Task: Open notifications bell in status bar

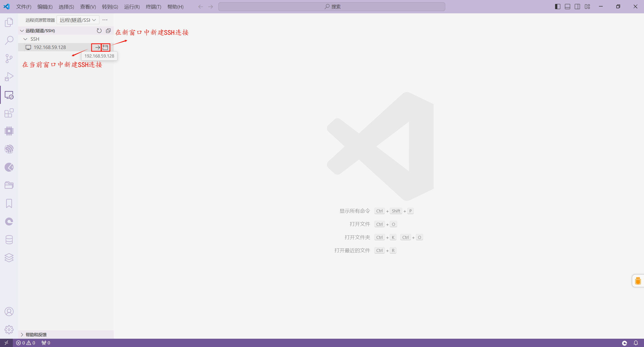Action: pos(636,343)
